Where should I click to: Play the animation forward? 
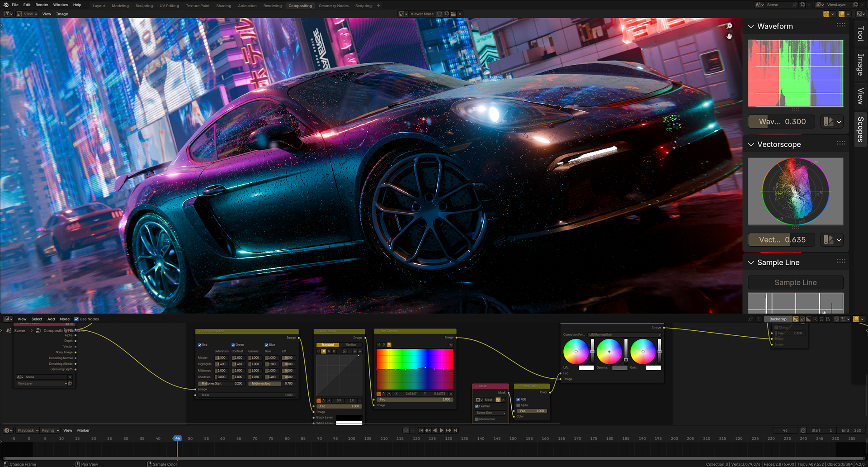tap(441, 430)
